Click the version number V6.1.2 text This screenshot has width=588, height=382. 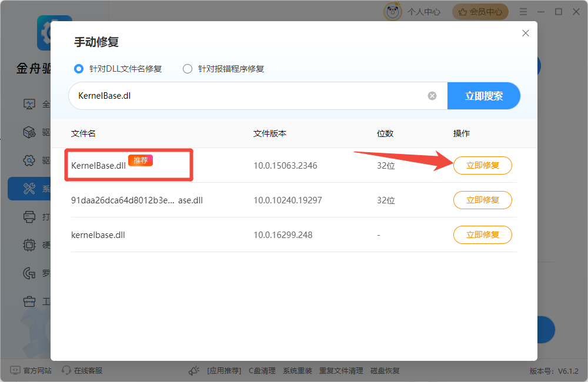pyautogui.click(x=568, y=371)
